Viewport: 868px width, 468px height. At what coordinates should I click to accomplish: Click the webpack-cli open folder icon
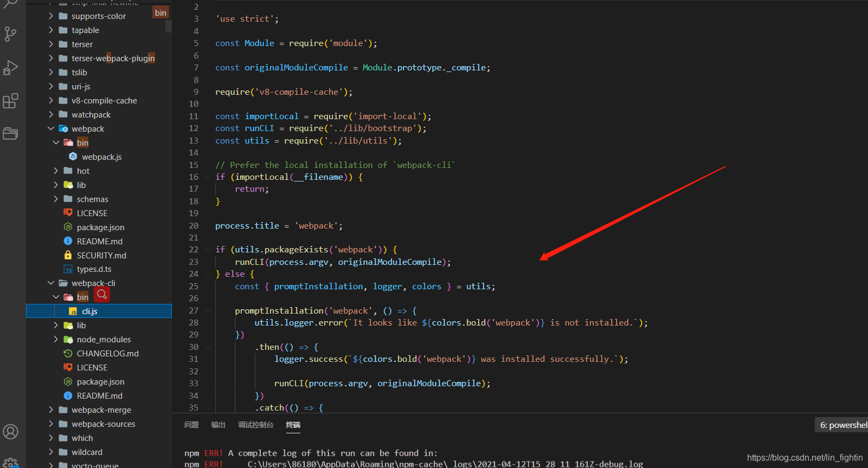coord(63,283)
